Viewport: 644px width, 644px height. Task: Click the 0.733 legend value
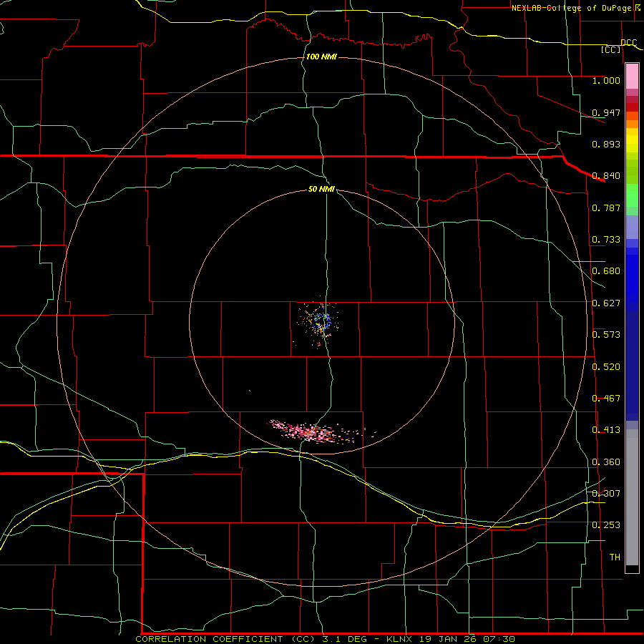pyautogui.click(x=606, y=240)
